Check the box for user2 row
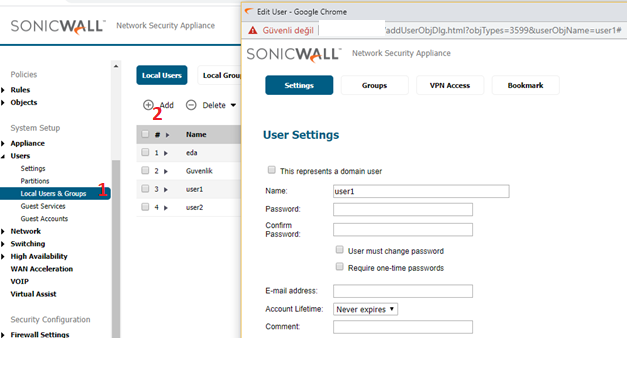Viewport: 627px width, 382px height. [x=145, y=207]
